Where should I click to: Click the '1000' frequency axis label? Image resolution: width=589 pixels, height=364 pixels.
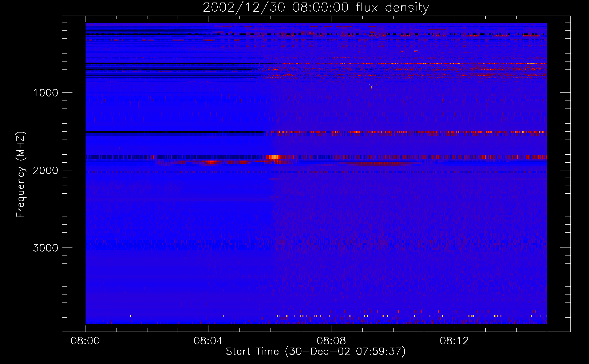46,93
